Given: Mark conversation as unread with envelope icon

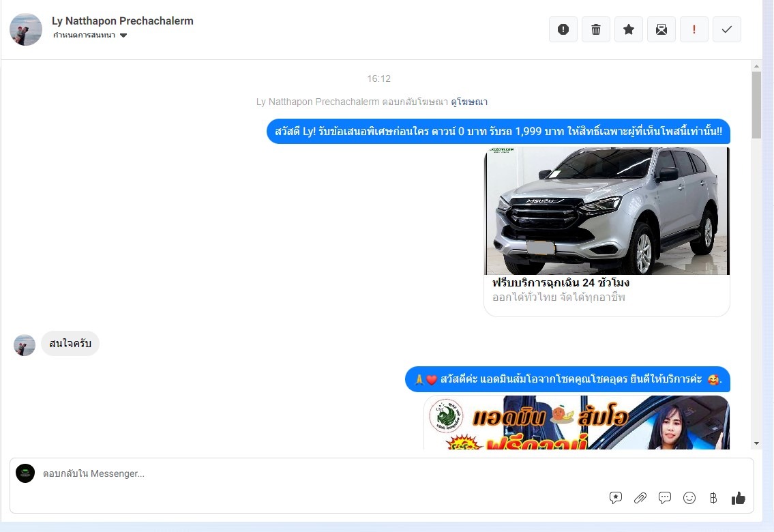Looking at the screenshot, I should point(661,29).
